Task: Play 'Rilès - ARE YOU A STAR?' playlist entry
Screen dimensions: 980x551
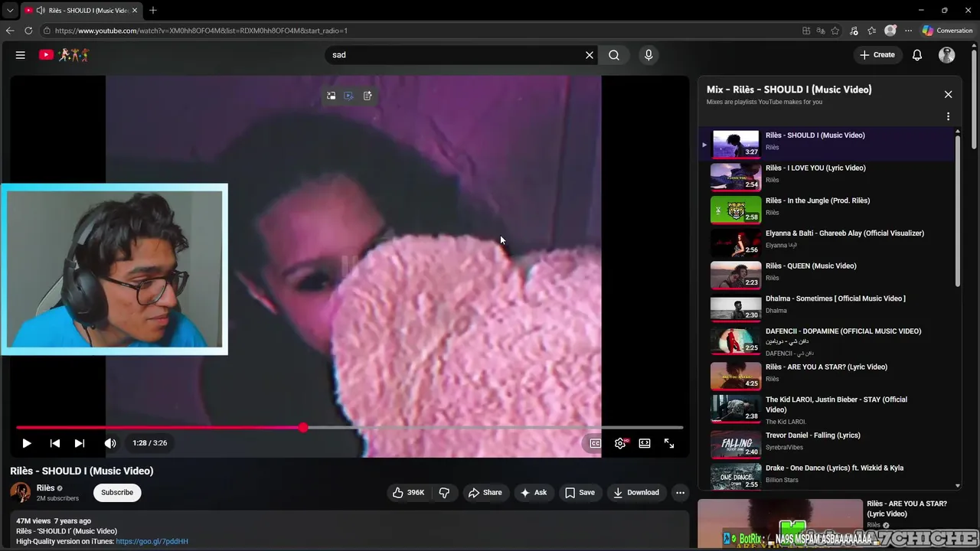Action: tap(827, 376)
